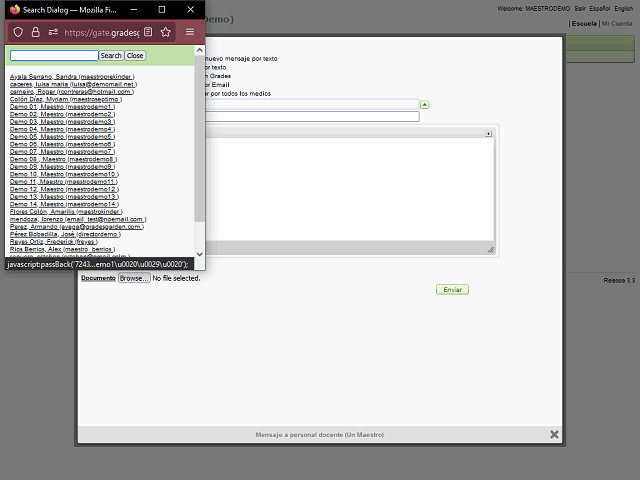Screen dimensions: 640x480
Task: Open the Firefox hamburger menu
Action: [190, 32]
